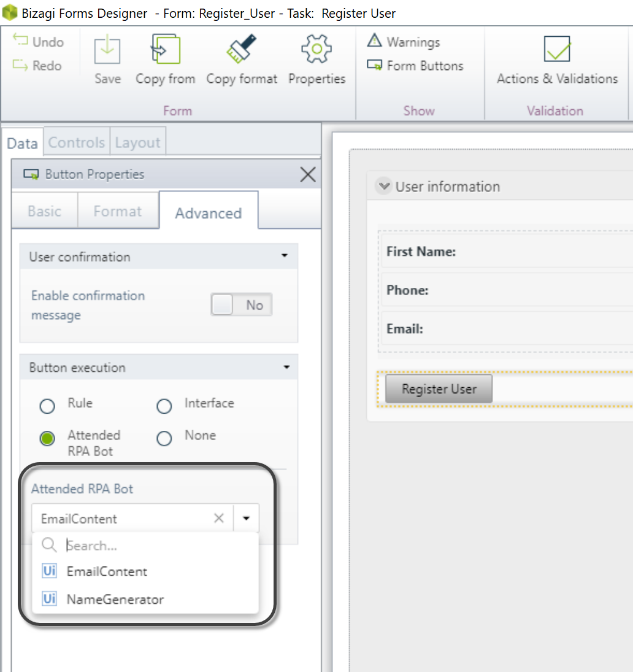Select the Phone field row
Image resolution: width=633 pixels, height=672 pixels.
507,290
